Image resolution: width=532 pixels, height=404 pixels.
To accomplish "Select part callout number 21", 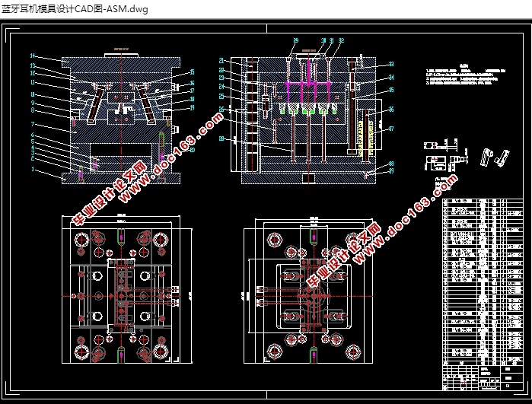I will pos(221,60).
